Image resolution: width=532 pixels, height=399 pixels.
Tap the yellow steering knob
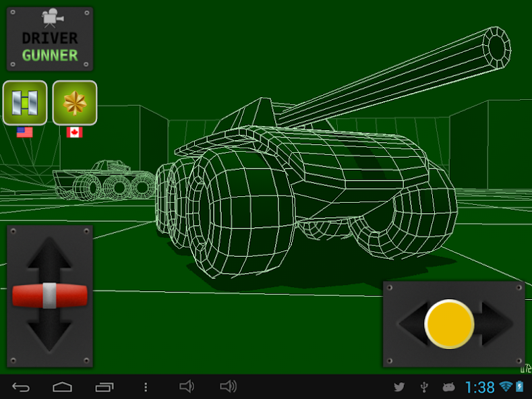[x=449, y=324]
